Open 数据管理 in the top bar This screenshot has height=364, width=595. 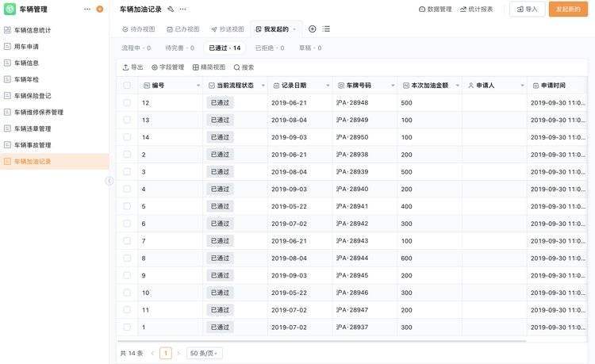pyautogui.click(x=435, y=10)
